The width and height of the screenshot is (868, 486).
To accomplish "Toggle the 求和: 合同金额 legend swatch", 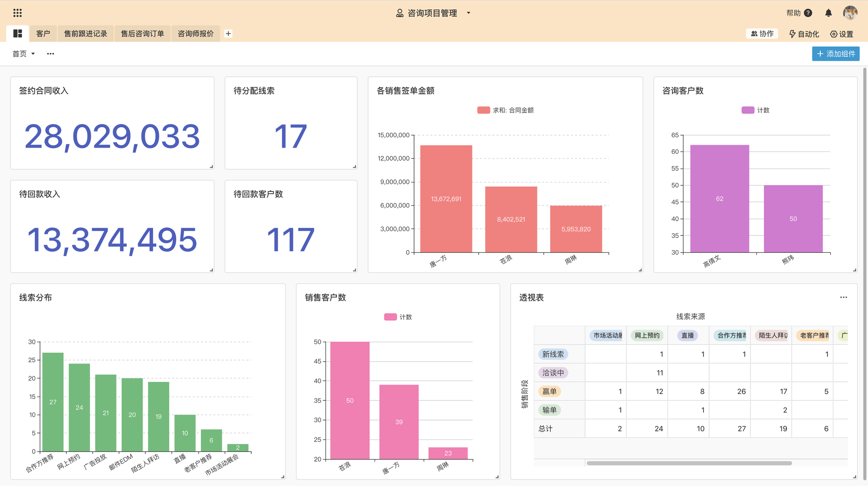I will click(x=483, y=110).
